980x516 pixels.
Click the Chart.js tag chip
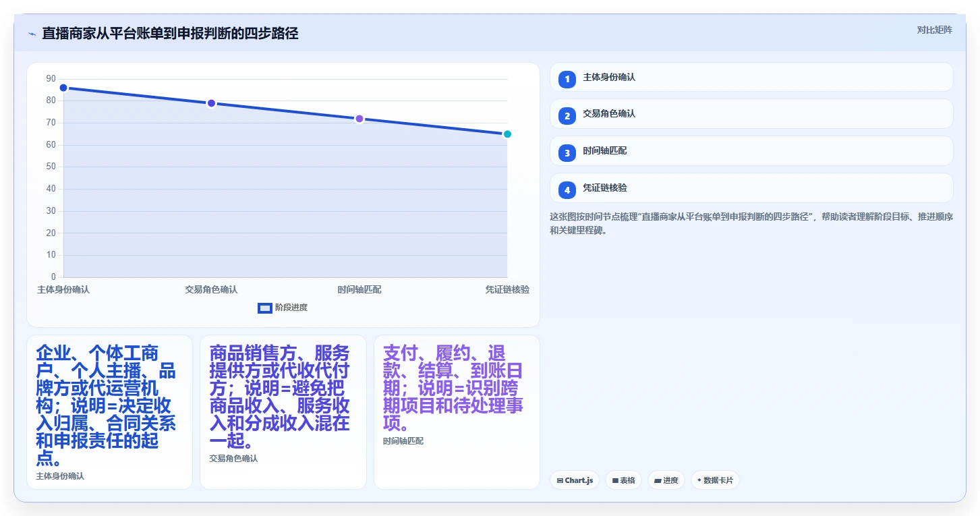[x=575, y=480]
